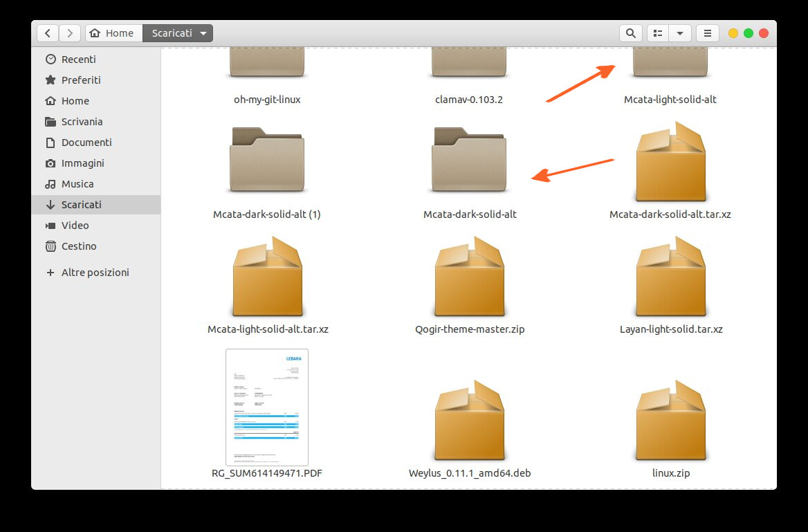
Task: Toggle the grid view icon
Action: (656, 33)
